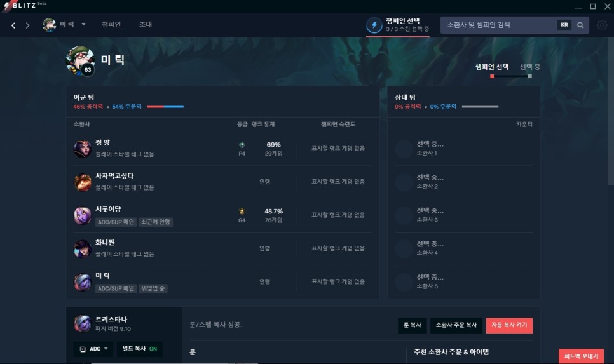Click the 추천 소환사 주문 & 아이템 heading
The image size is (614, 364).
coord(451,352)
